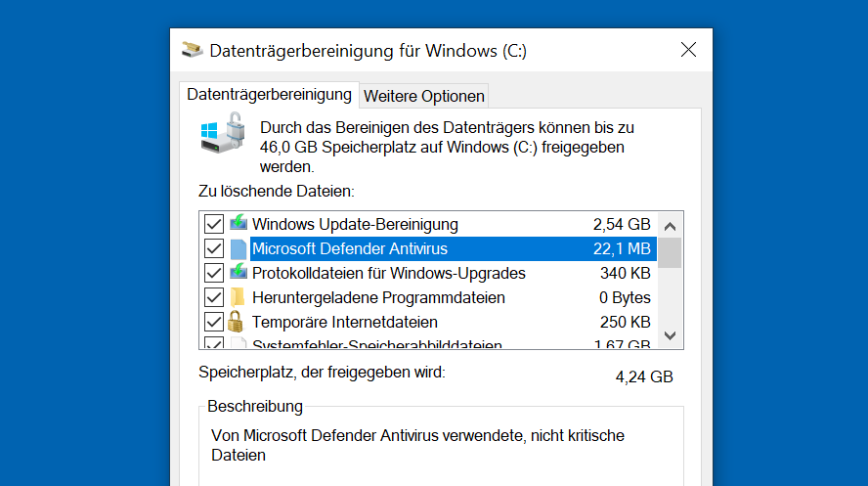868x486 pixels.
Task: Select the Datenträgerbereinigung tab
Action: (269, 95)
